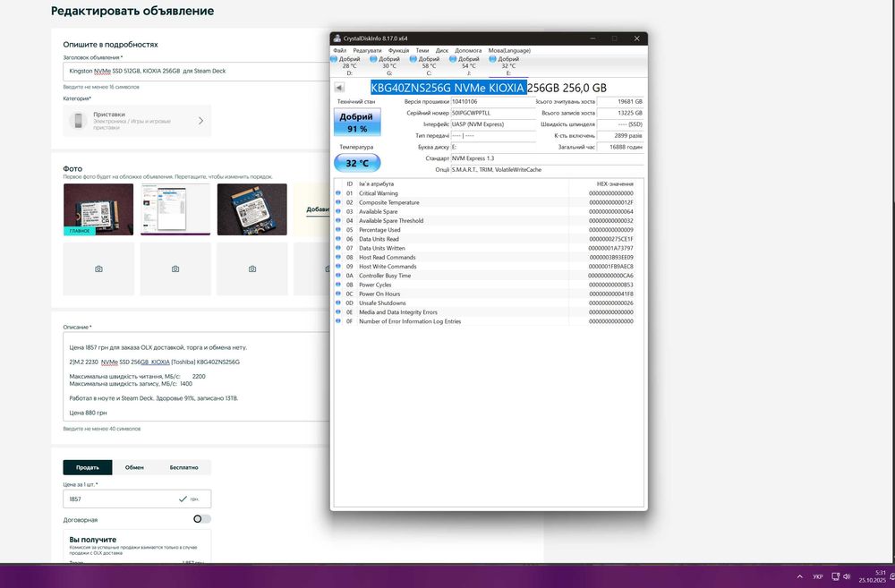Click the network icon in system tray
The width and height of the screenshot is (895, 588).
pyautogui.click(x=836, y=576)
